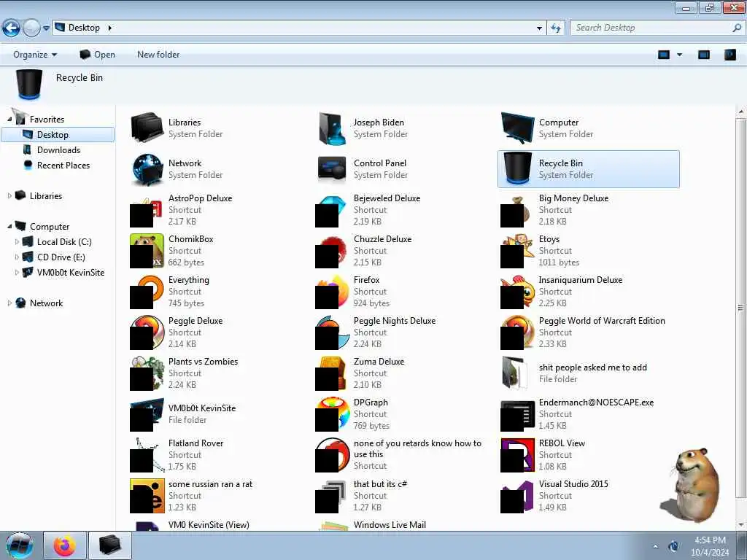Viewport: 747px width, 560px height.
Task: Open the Control Panel icon
Action: point(332,169)
